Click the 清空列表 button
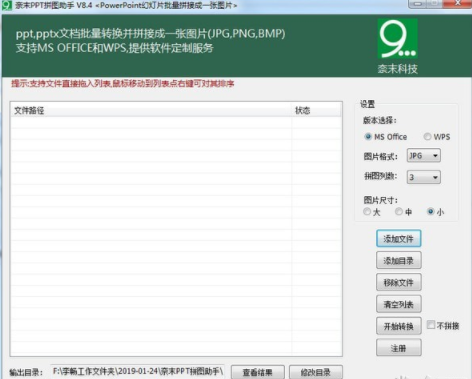 399,304
